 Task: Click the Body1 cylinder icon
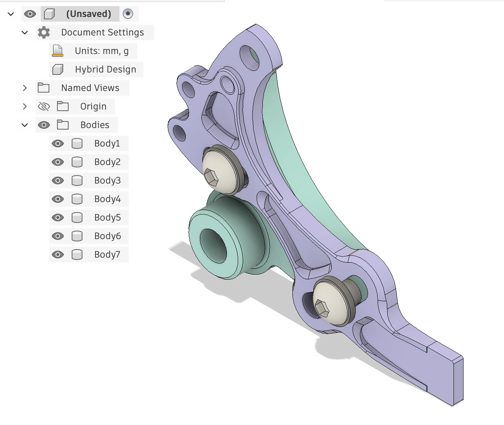pos(77,143)
